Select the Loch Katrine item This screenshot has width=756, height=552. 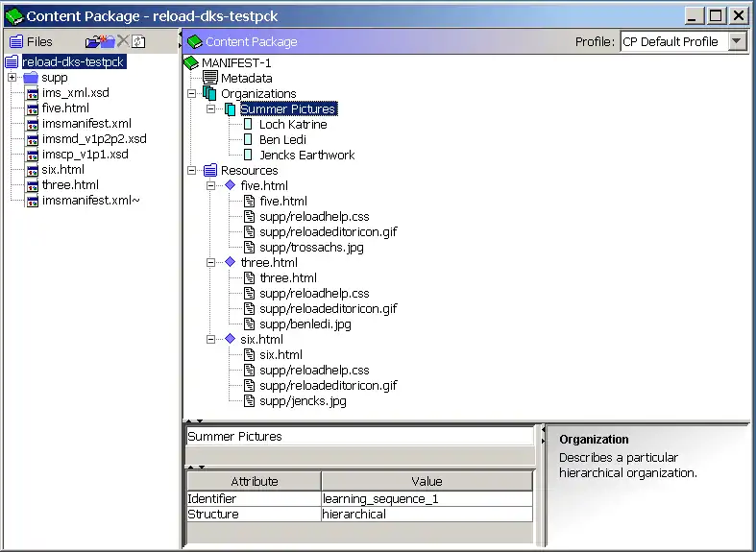click(x=293, y=124)
